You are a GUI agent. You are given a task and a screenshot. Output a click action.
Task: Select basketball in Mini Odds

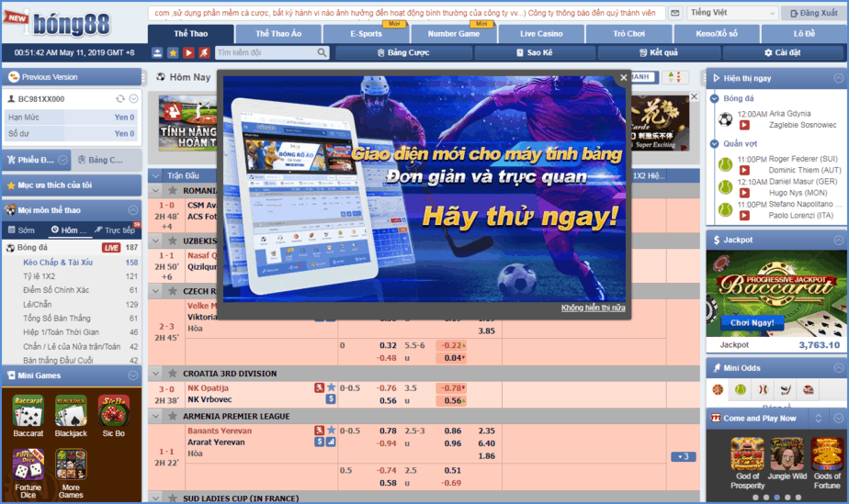pos(718,389)
